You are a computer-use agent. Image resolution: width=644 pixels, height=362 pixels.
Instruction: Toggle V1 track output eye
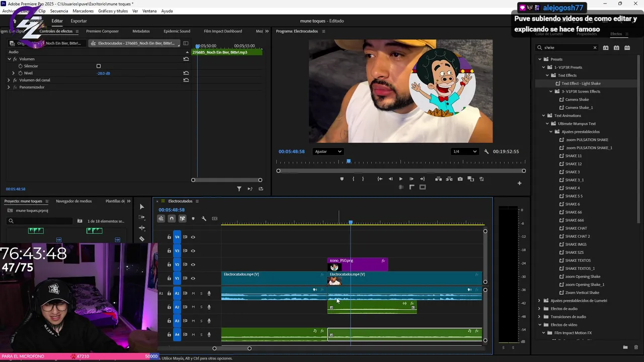tap(193, 278)
